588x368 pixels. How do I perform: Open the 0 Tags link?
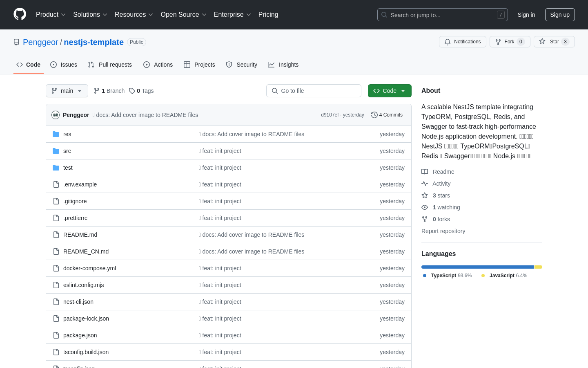141,91
